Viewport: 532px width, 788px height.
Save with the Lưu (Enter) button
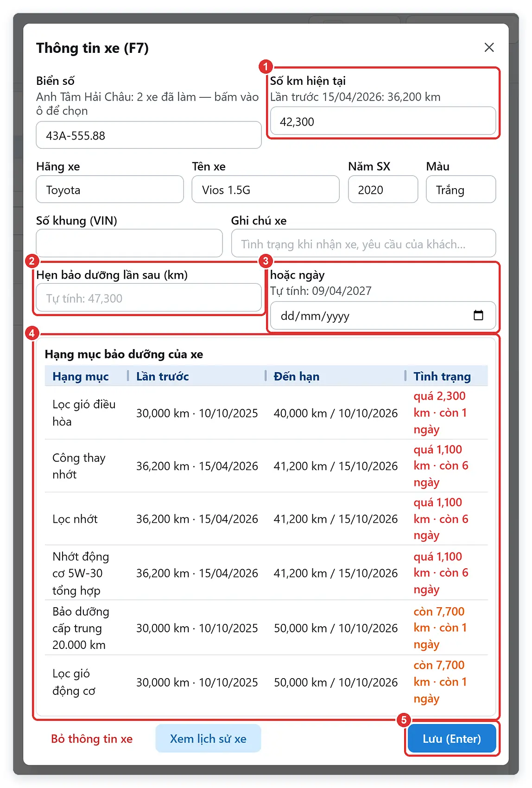pyautogui.click(x=452, y=738)
